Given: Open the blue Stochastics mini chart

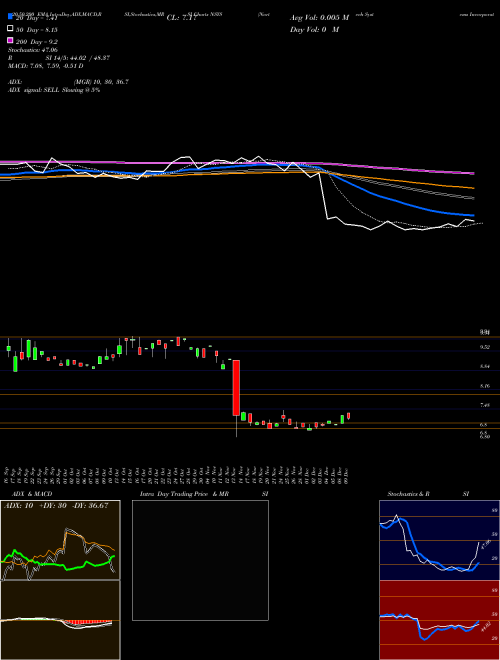Looking at the screenshot, I should coord(439,540).
